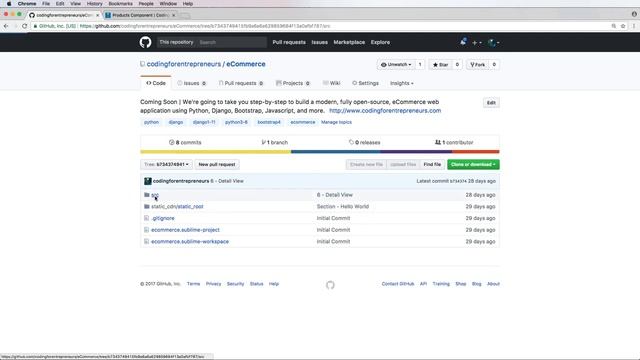Click Pull requests in top navigation
Screen dimensions: 640x360
pyautogui.click(x=289, y=42)
